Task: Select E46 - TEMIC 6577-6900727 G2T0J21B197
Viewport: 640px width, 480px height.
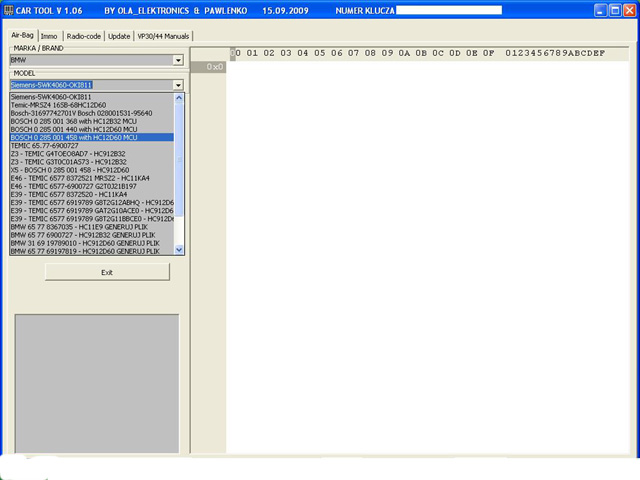Action: coord(92,187)
